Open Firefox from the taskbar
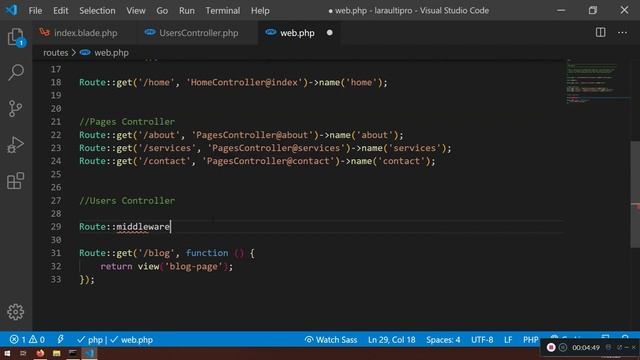Screen dimensions: 640x360 (x=40, y=353)
